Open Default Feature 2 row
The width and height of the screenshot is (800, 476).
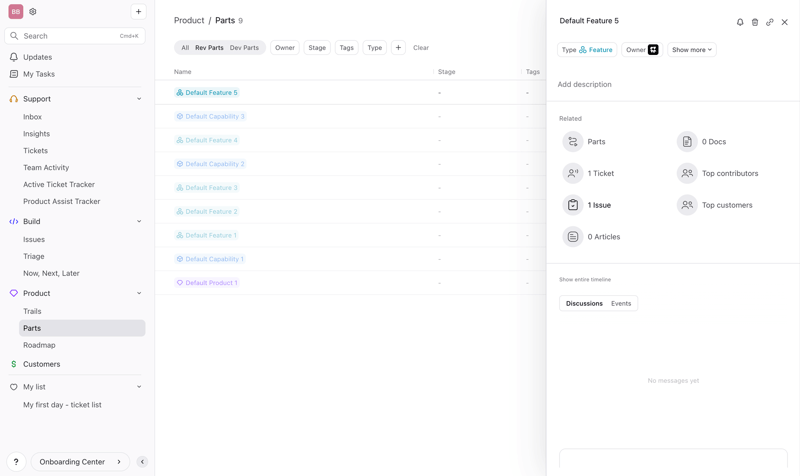(207, 211)
